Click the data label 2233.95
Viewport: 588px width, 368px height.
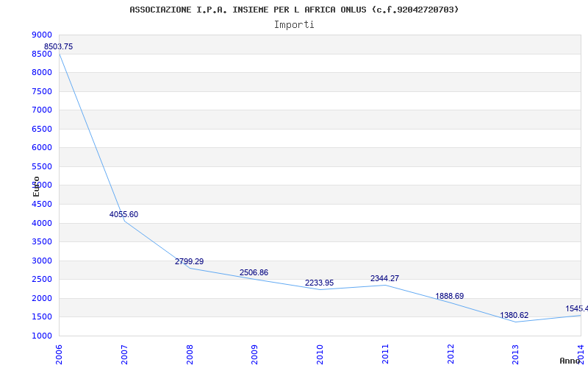click(319, 283)
